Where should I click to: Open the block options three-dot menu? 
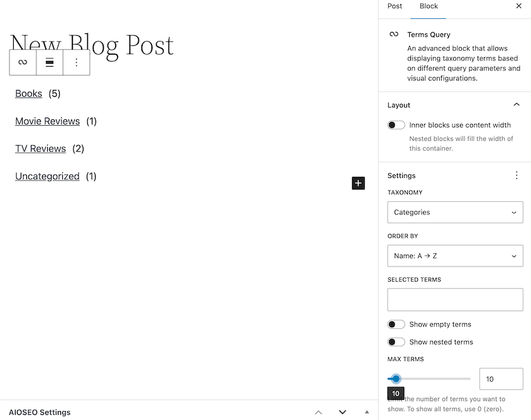(x=77, y=62)
